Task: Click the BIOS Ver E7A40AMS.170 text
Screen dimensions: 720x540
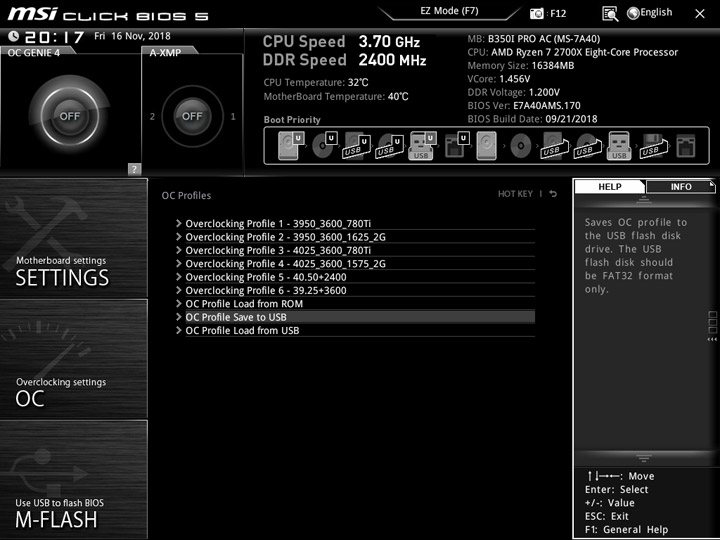Action: click(524, 106)
